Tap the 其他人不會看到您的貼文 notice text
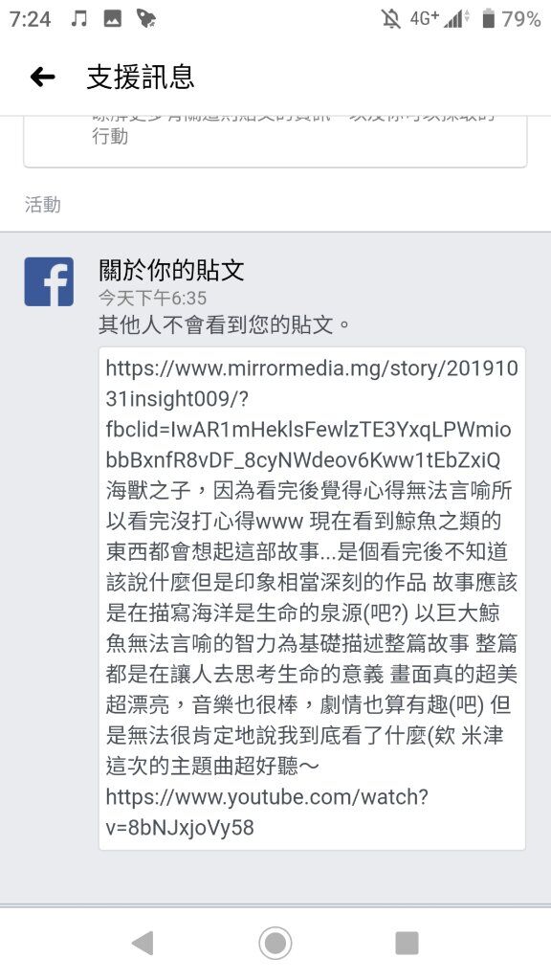Viewport: 551px width, 980px height. coord(224,325)
